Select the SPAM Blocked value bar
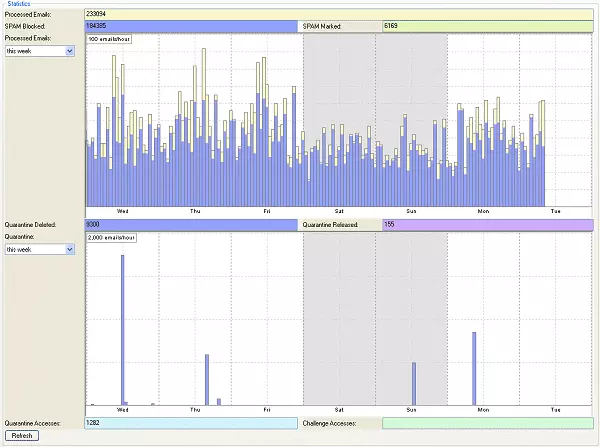Screen dimensions: 600x447 coord(191,26)
